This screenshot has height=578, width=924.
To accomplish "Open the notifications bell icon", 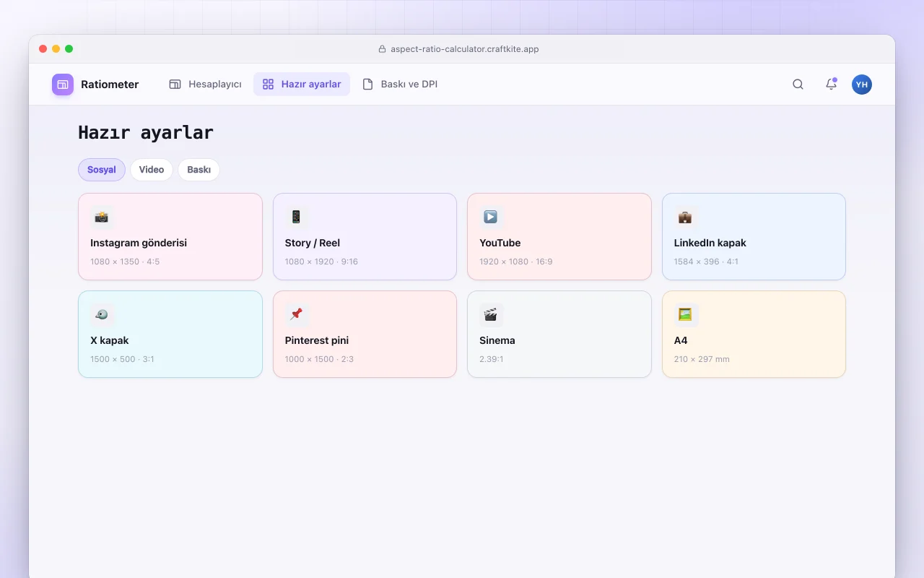I will click(831, 85).
